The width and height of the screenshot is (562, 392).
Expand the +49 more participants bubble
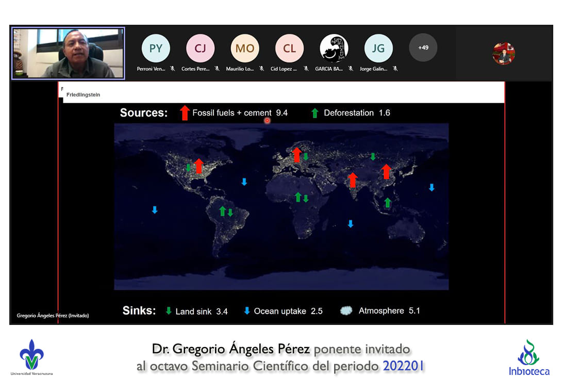[x=423, y=47]
